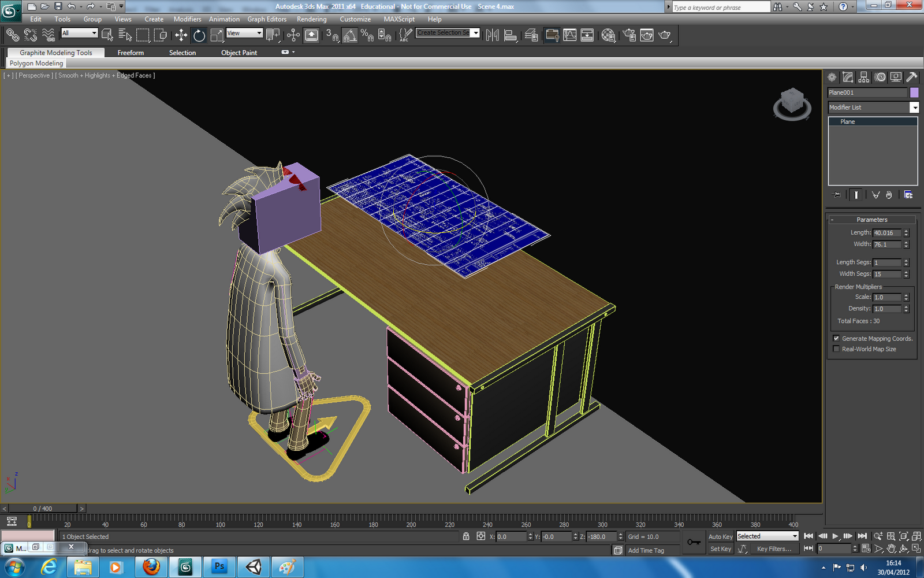Image resolution: width=924 pixels, height=578 pixels.
Task: Activate the Select and Rotate tool
Action: tap(199, 35)
